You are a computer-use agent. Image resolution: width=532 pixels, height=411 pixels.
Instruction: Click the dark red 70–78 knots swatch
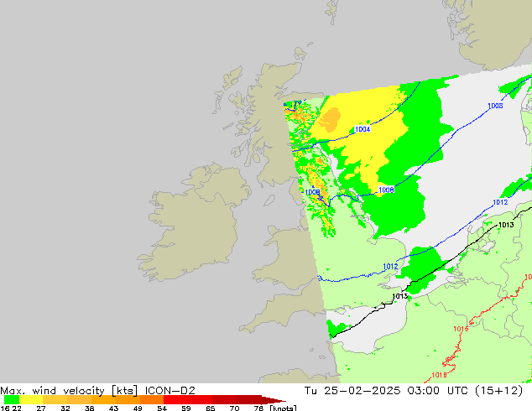click(248, 399)
